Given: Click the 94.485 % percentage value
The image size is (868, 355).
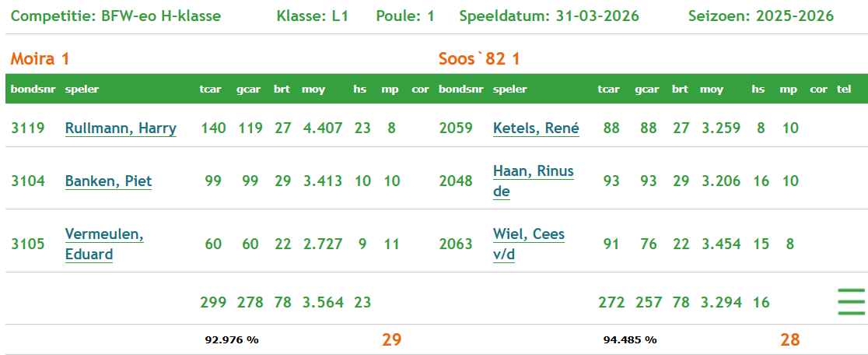Looking at the screenshot, I should [630, 339].
